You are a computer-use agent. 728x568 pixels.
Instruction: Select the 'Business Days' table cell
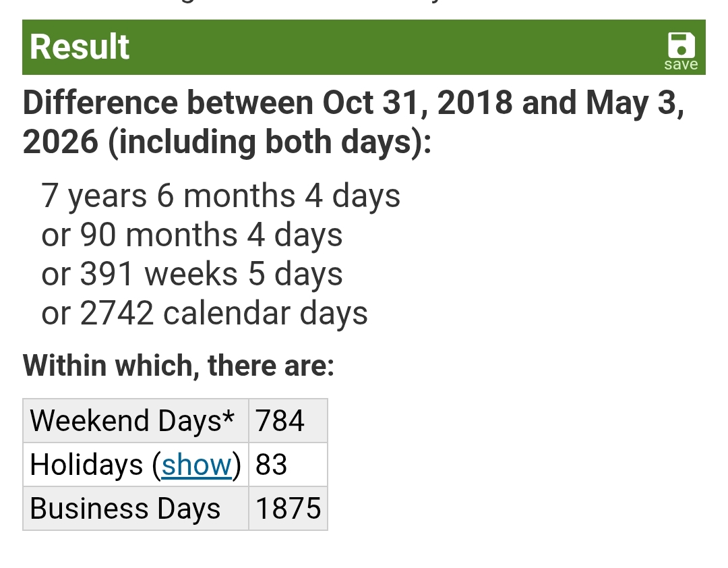pyautogui.click(x=136, y=508)
